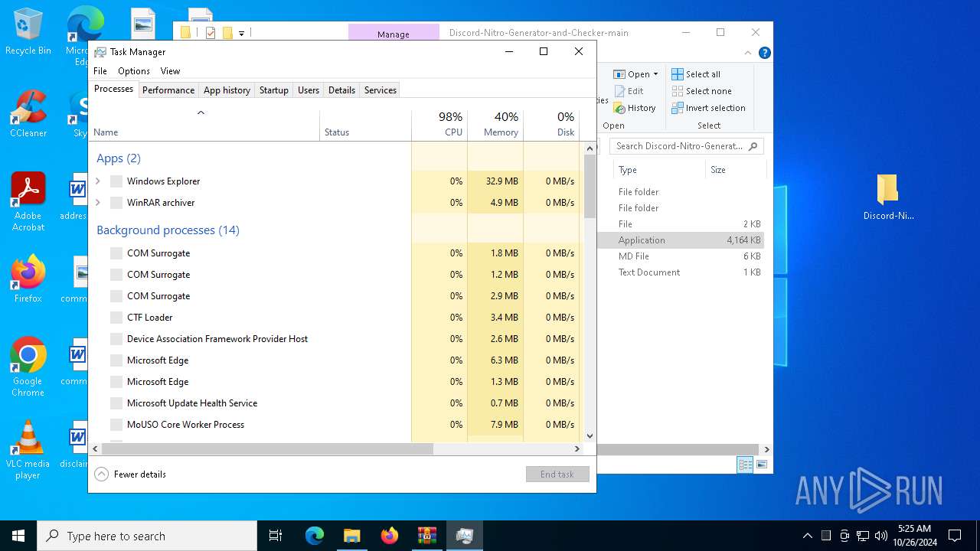The height and width of the screenshot is (551, 980).
Task: Open Microsoft Edge from taskbar
Action: point(315,536)
